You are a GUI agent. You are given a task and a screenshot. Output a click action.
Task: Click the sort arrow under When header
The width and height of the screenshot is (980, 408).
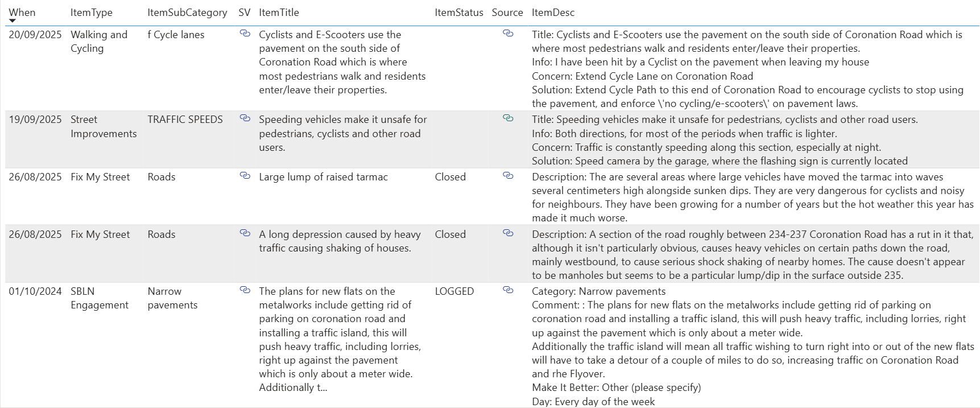[x=13, y=21]
